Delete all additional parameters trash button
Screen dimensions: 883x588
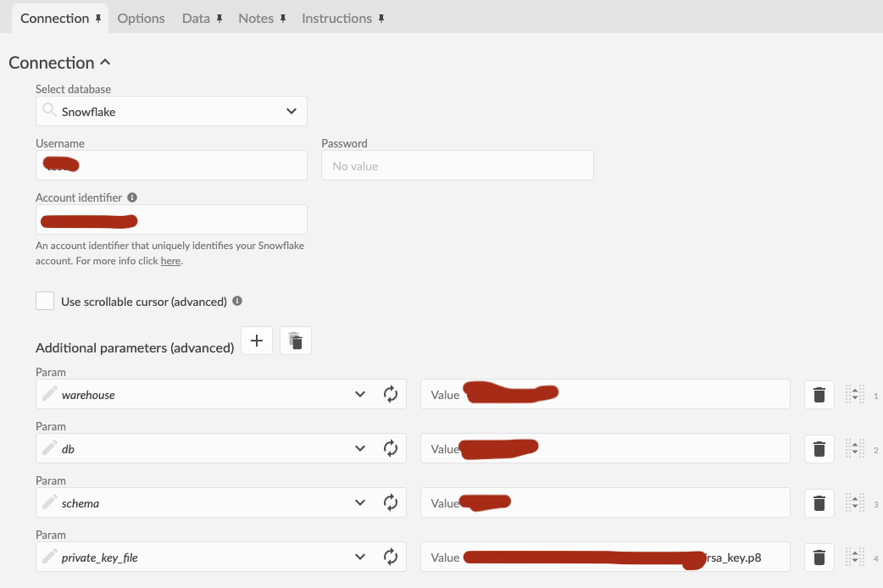point(296,341)
